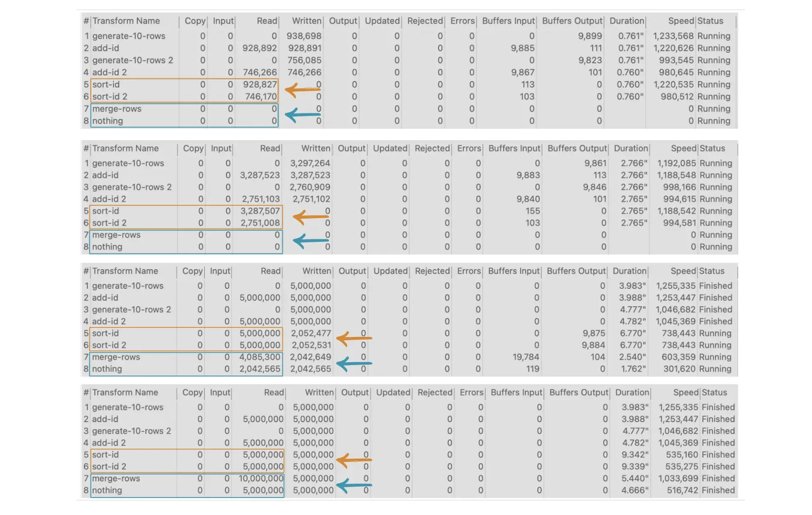This screenshot has width=812, height=515.
Task: Click the Speed column header in the top table
Action: pyautogui.click(x=680, y=21)
